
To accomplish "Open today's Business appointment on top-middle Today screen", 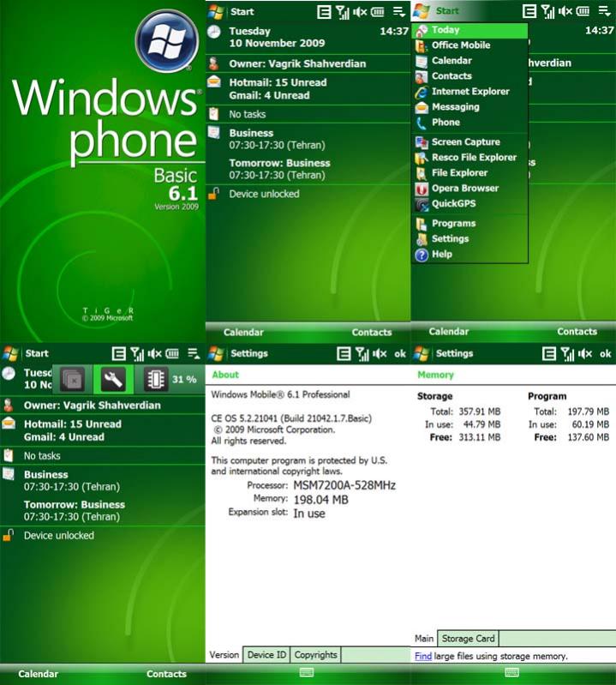I will [308, 139].
